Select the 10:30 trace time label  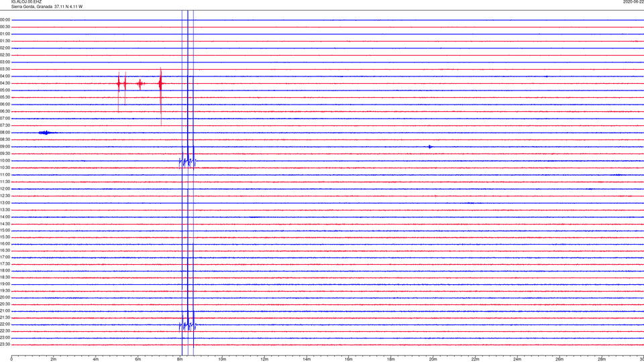(5, 168)
